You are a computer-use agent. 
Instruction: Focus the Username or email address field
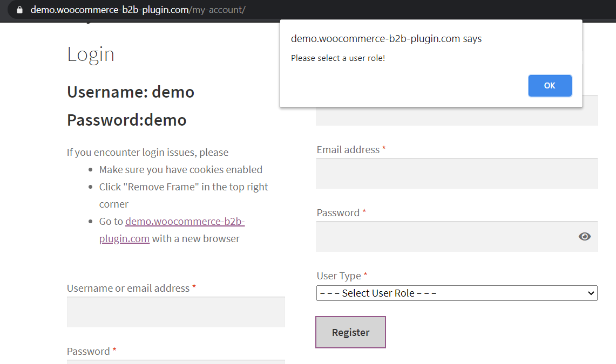click(175, 312)
